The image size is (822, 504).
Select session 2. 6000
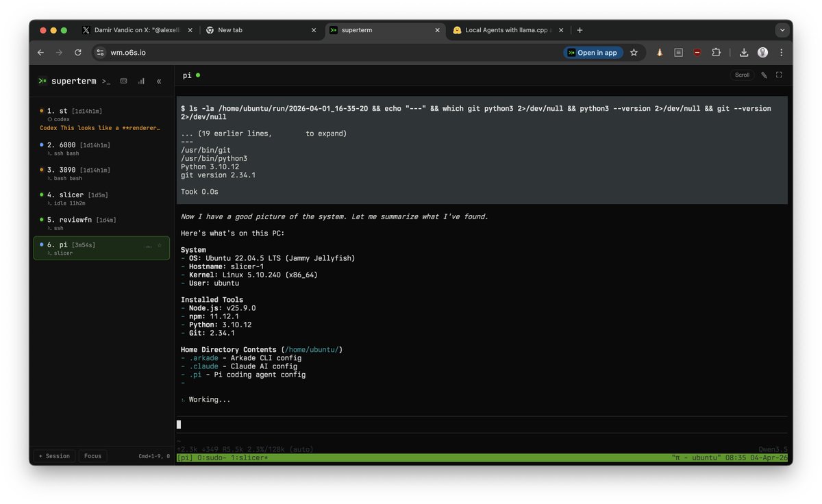101,149
